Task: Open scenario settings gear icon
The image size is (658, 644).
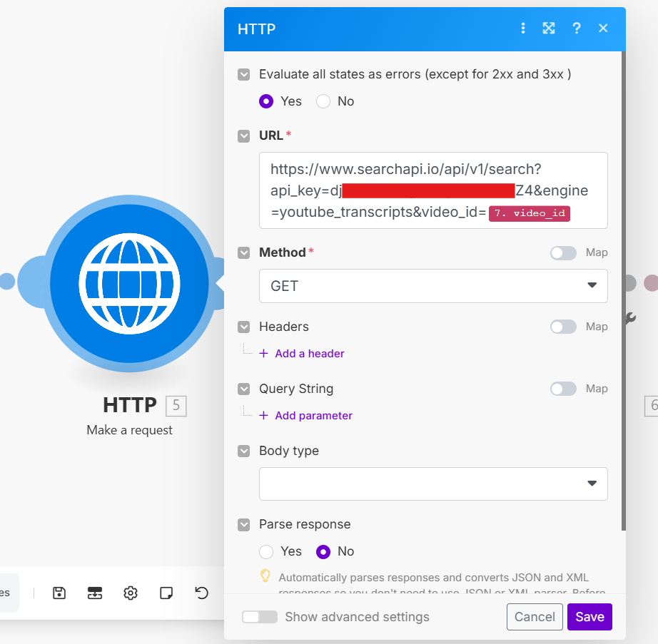Action: point(131,593)
